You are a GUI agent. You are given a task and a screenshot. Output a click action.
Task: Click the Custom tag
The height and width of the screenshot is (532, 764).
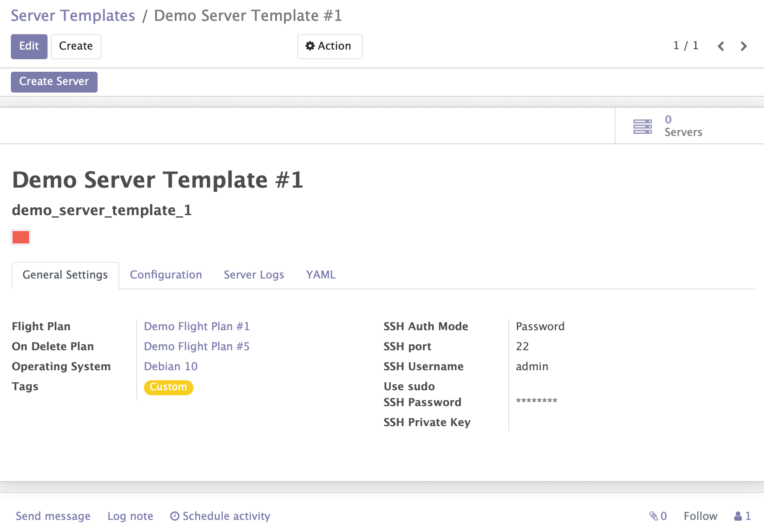coord(168,387)
